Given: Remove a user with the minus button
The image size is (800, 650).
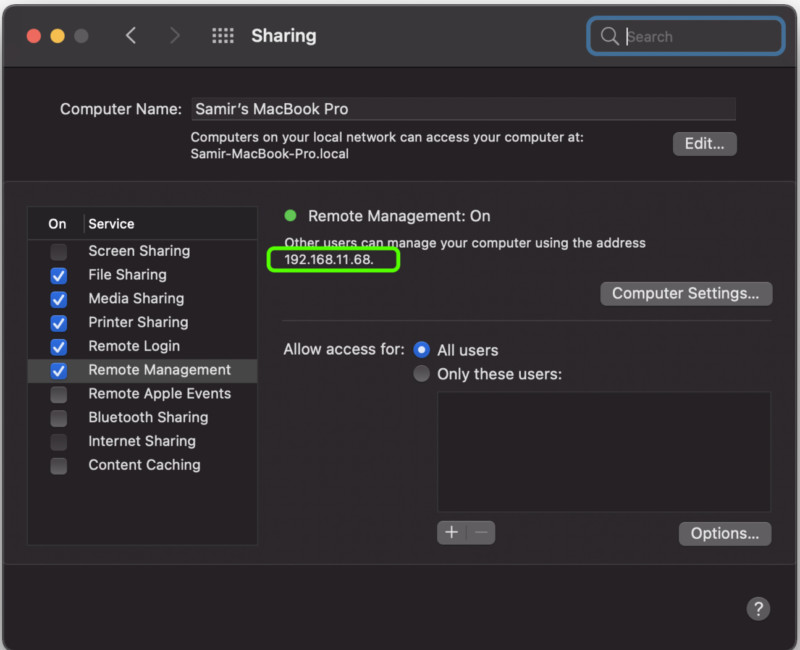Looking at the screenshot, I should [x=481, y=533].
